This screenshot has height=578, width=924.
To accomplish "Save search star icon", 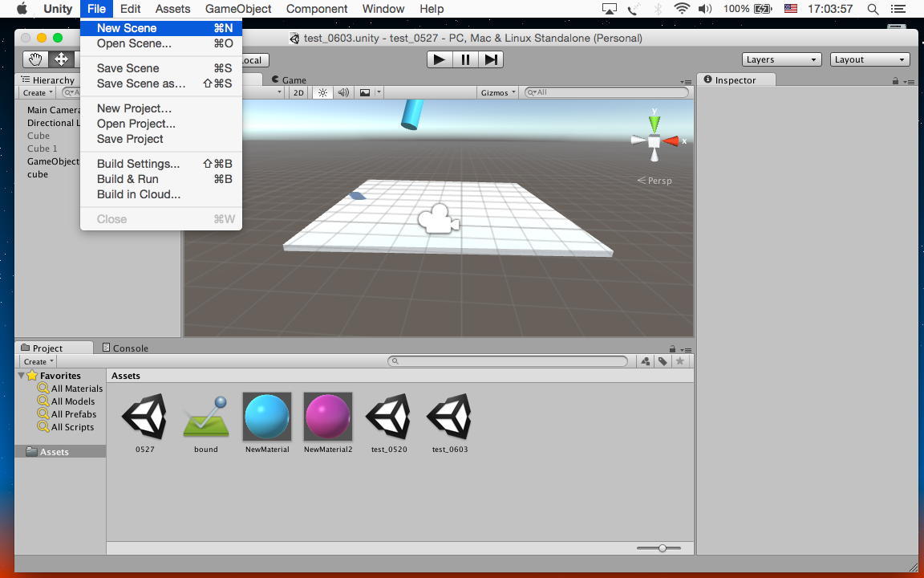I will [680, 361].
